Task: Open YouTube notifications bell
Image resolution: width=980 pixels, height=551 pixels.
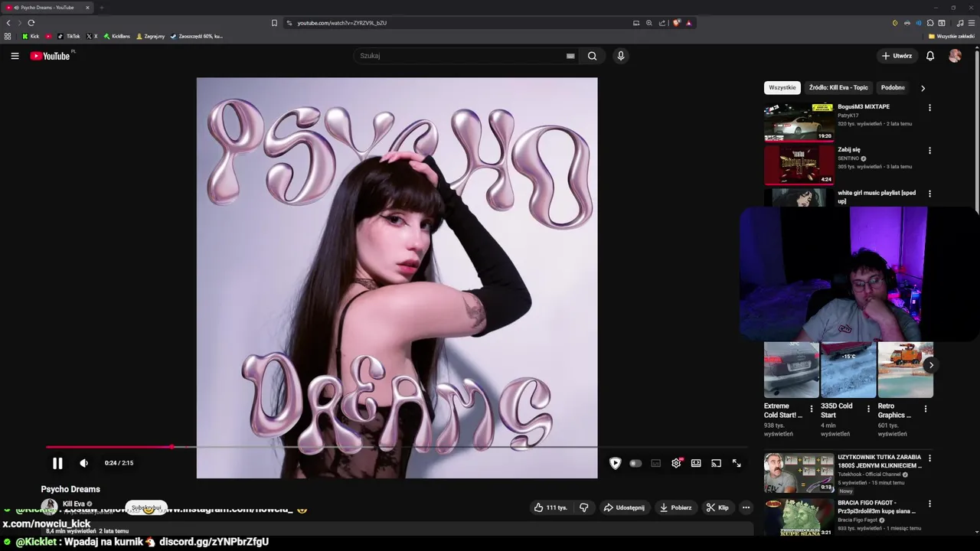Action: tap(930, 56)
